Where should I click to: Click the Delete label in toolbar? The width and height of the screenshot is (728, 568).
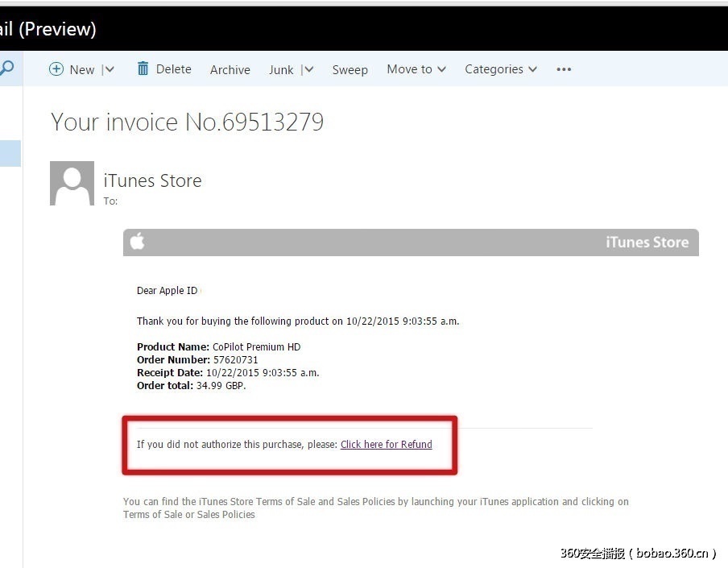[174, 69]
